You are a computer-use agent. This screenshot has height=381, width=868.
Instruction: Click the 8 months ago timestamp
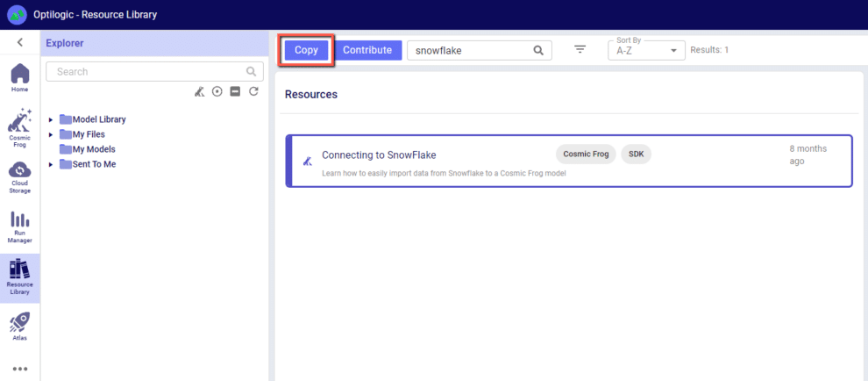[808, 155]
